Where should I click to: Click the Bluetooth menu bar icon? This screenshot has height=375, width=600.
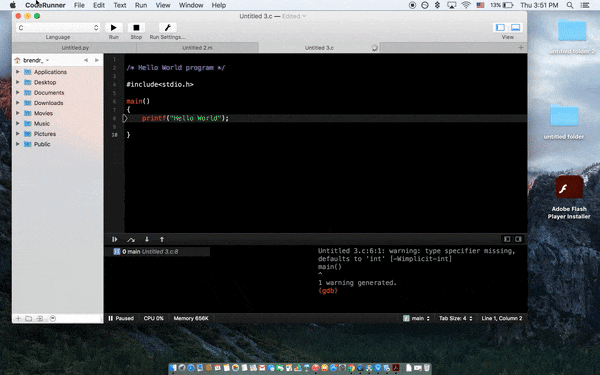coord(437,5)
